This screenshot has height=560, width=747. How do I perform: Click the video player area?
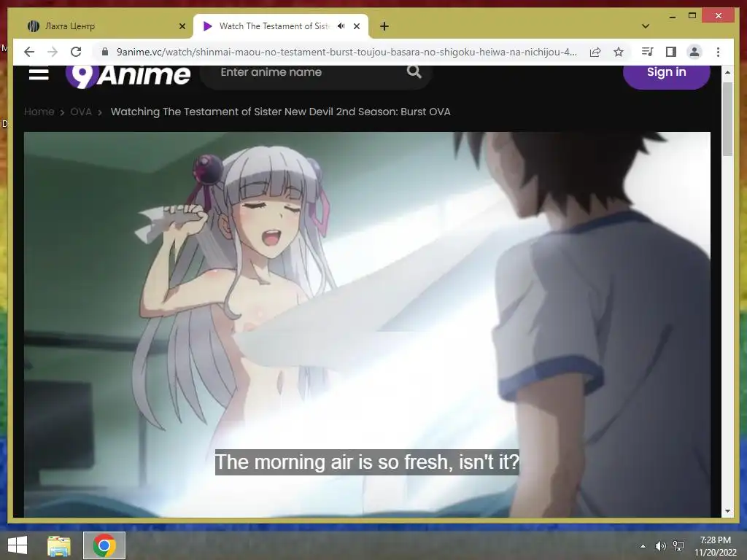click(367, 324)
